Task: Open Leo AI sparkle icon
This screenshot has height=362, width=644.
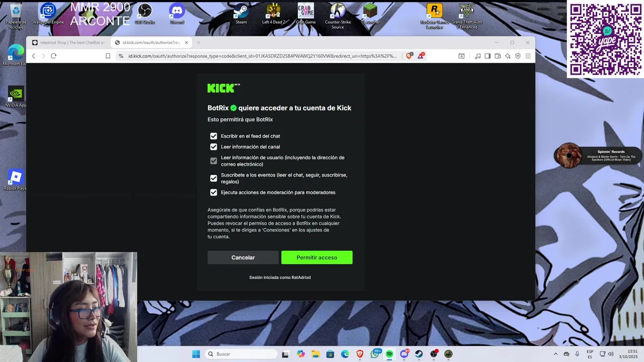Action: click(508, 56)
